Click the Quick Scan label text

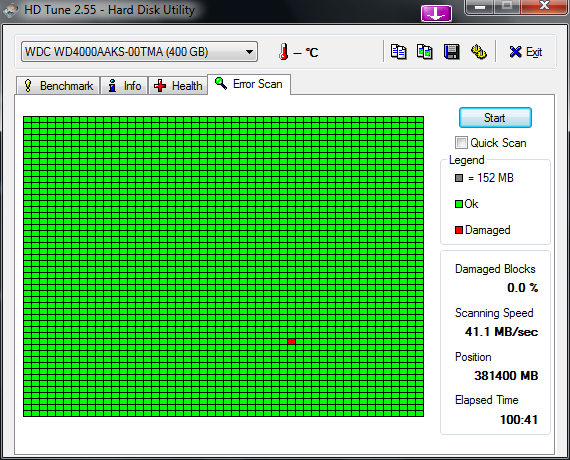coord(498,143)
